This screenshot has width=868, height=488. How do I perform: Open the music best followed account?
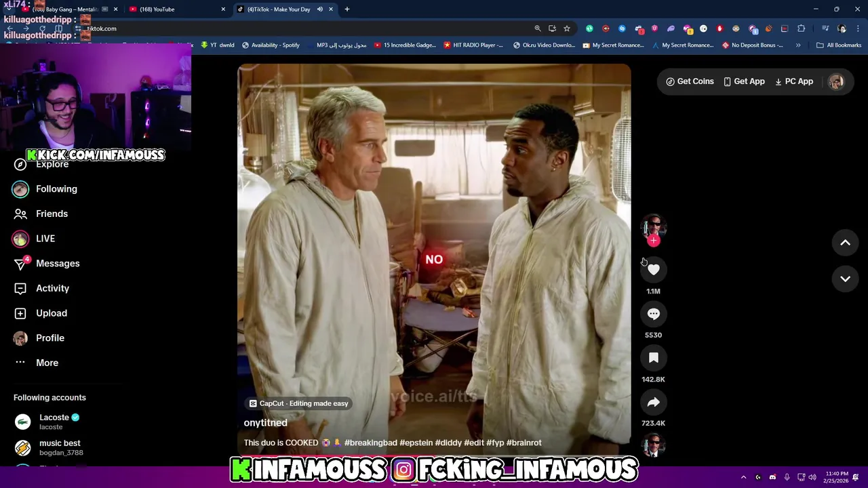49,447
